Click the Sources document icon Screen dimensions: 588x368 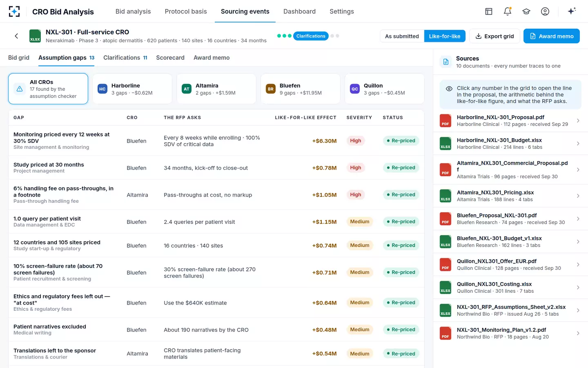[446, 62]
